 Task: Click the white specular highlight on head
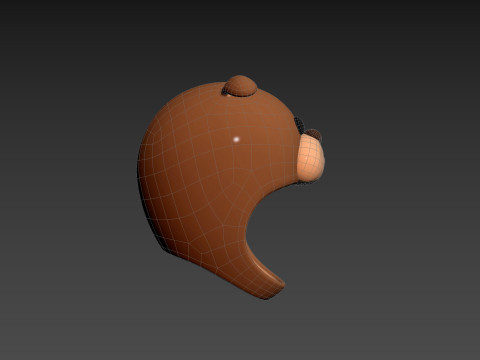click(236, 139)
